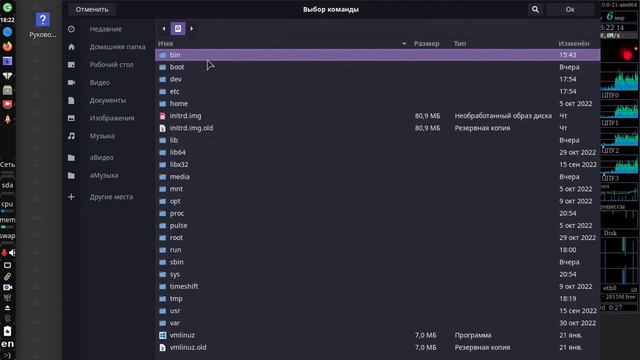The image size is (640, 360).
Task: Select the sbin folder
Action: coord(378,262)
